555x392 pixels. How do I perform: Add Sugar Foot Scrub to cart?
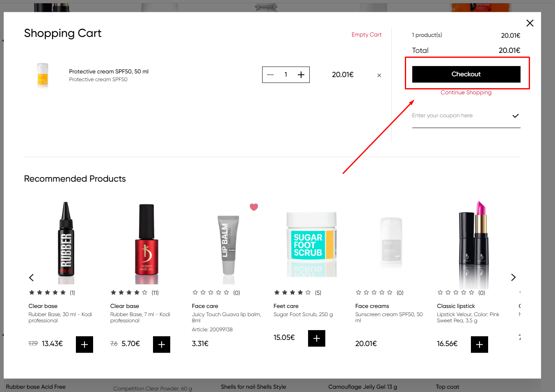(316, 338)
